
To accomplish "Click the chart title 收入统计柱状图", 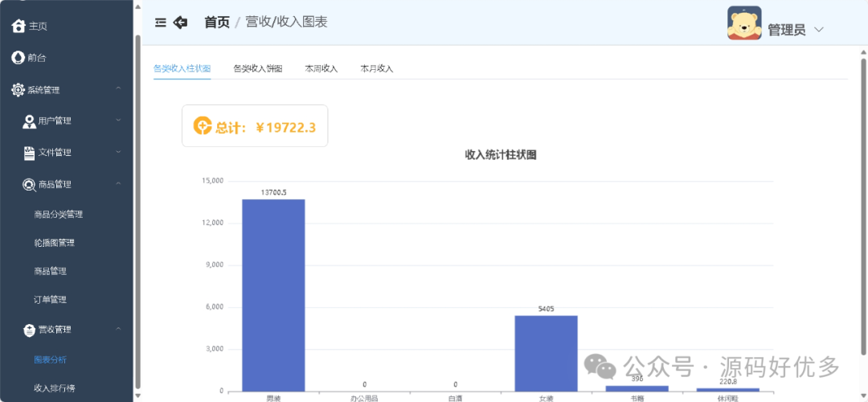I will pyautogui.click(x=501, y=155).
